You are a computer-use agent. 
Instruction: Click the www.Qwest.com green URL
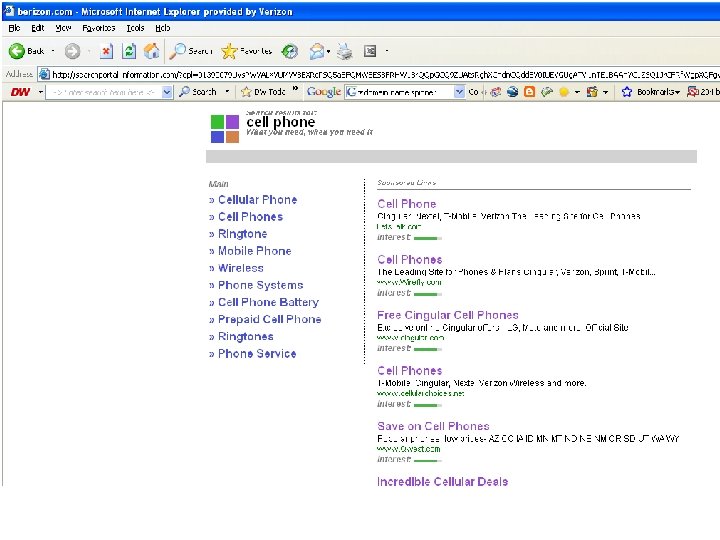pyautogui.click(x=408, y=449)
